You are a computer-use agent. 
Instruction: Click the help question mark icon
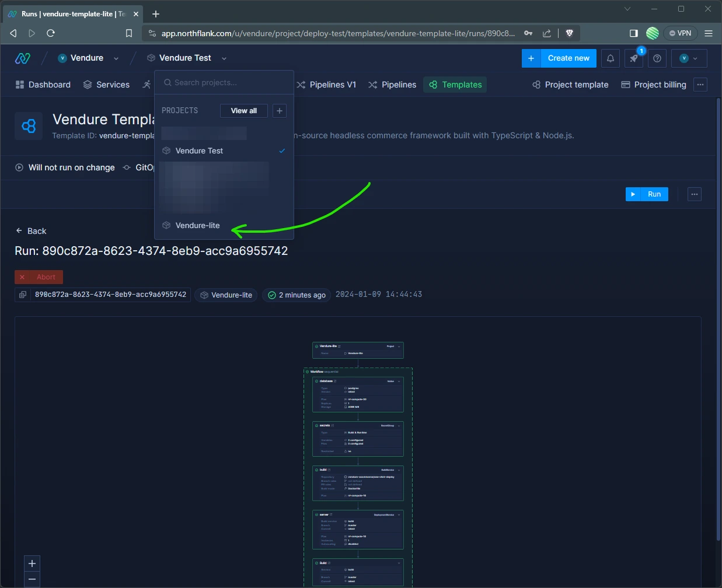[x=657, y=58]
